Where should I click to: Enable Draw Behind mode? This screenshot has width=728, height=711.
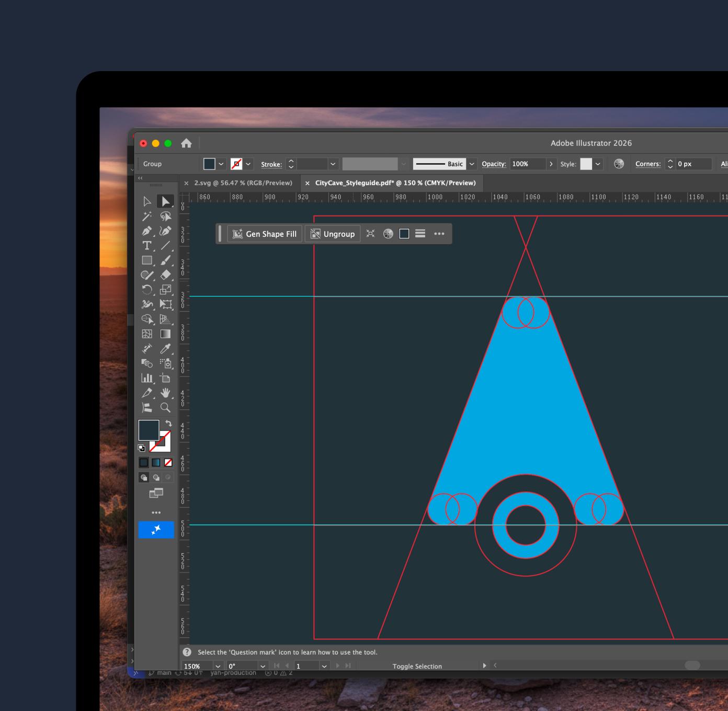(x=156, y=477)
